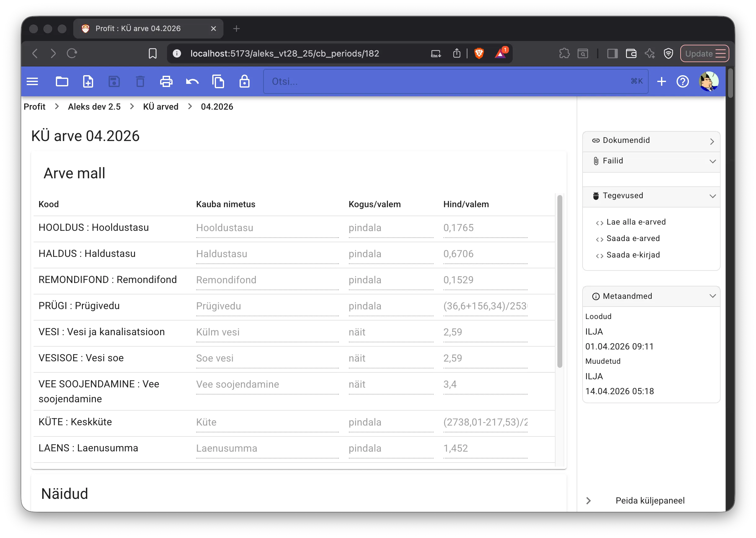Click the VPN shield icon
Viewport: 756px width, 538px height.
tap(668, 53)
